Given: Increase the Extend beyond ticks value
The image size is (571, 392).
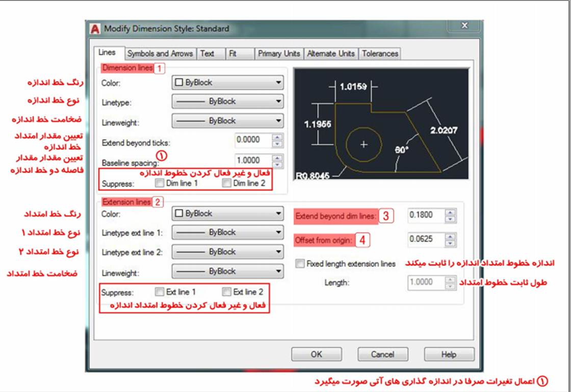Looking at the screenshot, I should click(277, 137).
